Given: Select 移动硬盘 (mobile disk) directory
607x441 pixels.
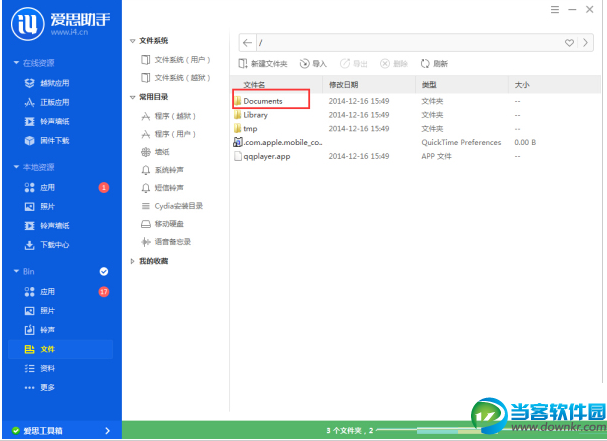Looking at the screenshot, I should (x=162, y=224).
